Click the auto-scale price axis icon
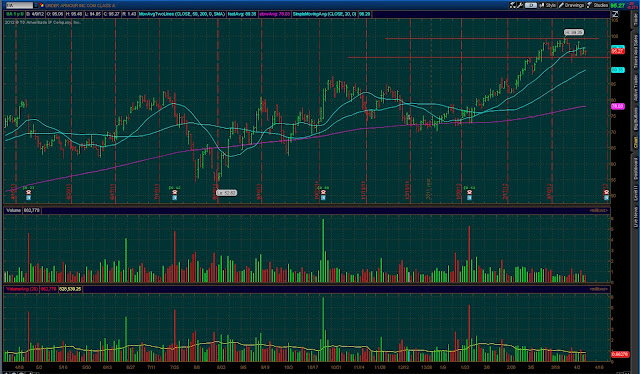 (615, 14)
